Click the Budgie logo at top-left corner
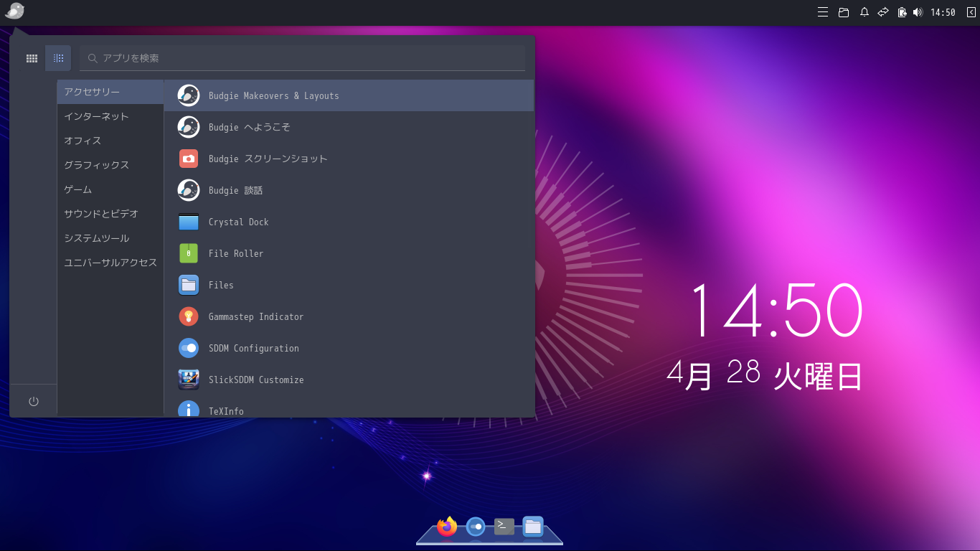This screenshot has height=551, width=980. point(14,11)
